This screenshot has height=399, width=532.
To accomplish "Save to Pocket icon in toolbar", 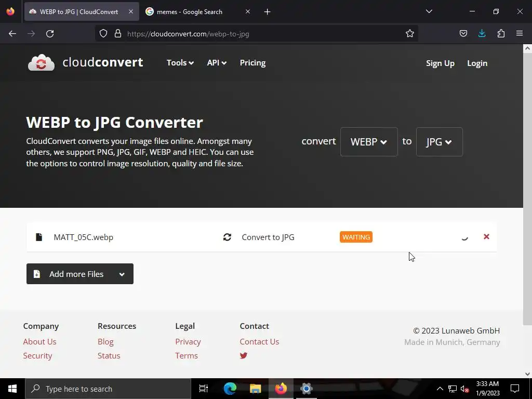I will tap(463, 33).
